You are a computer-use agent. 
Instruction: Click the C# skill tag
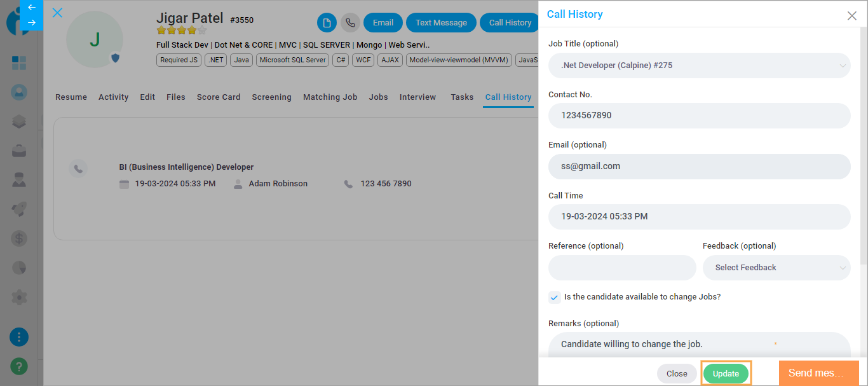pyautogui.click(x=341, y=60)
